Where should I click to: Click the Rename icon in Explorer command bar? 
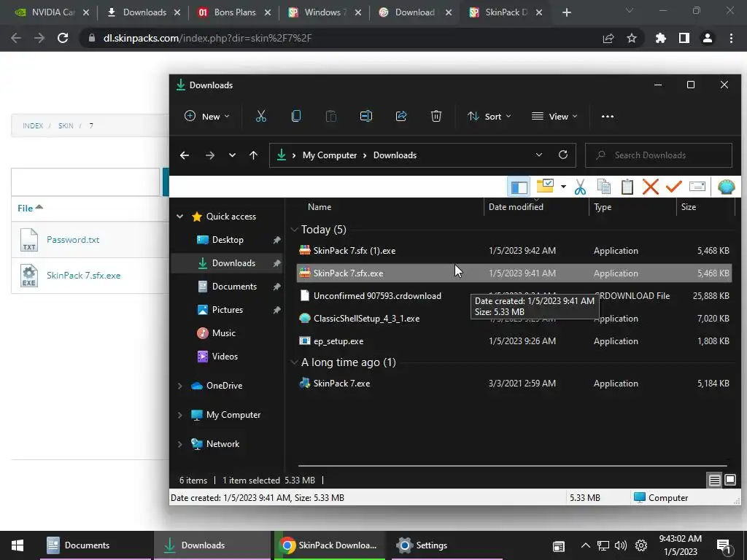point(366,116)
